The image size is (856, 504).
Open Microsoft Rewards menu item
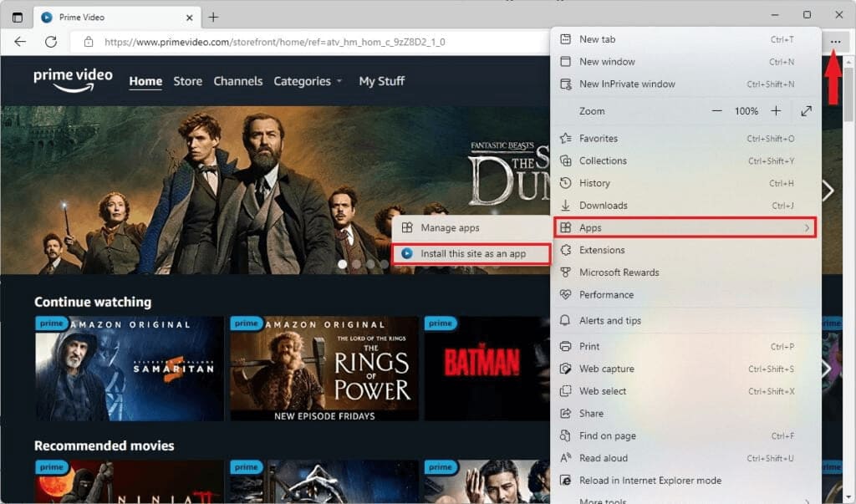[x=685, y=272]
